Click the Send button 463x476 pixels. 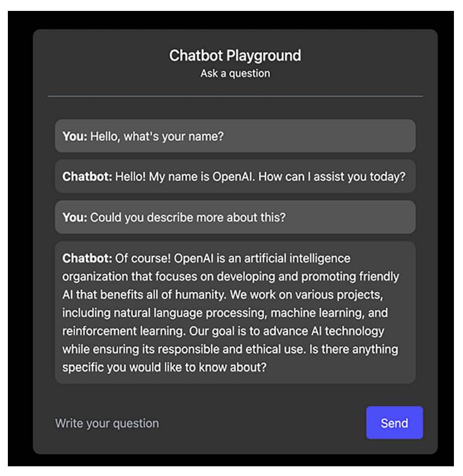394,423
